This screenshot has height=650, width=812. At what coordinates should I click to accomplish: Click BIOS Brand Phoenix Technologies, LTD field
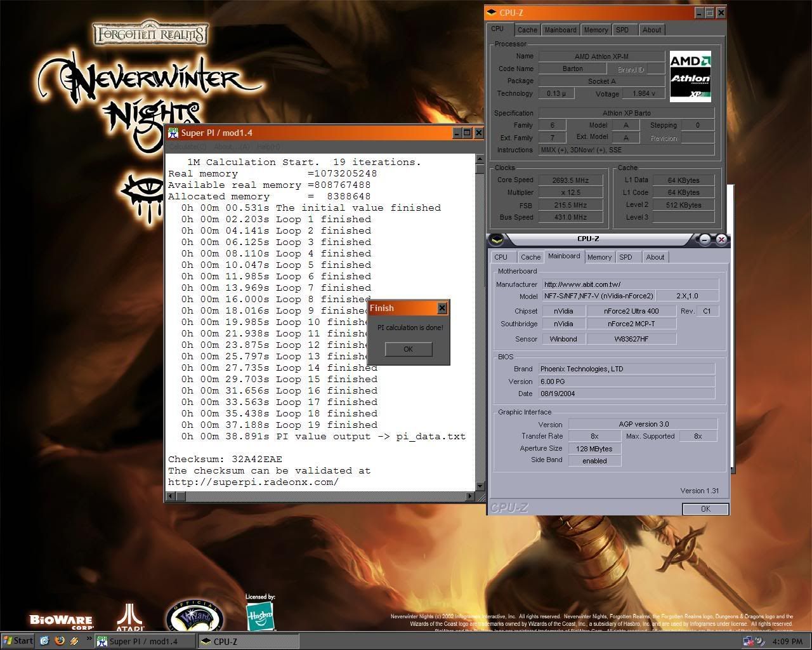click(x=627, y=369)
